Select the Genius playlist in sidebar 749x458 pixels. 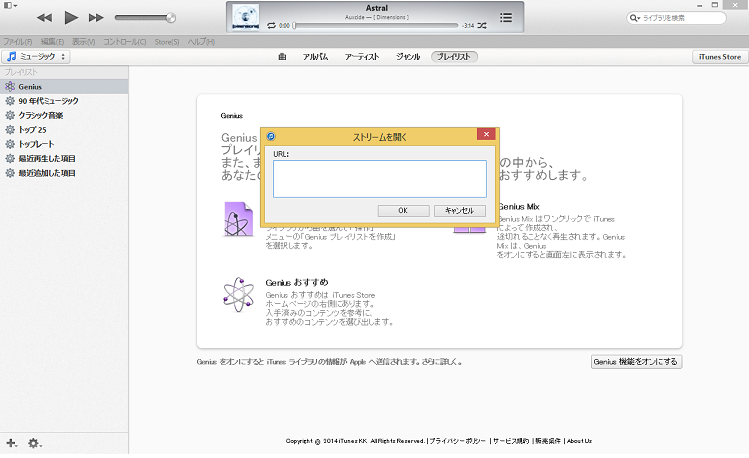point(64,86)
